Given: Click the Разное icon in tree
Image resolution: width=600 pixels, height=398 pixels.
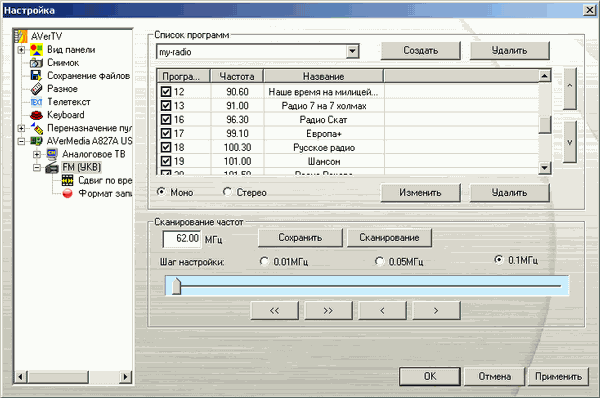Looking at the screenshot, I should pyautogui.click(x=36, y=89).
